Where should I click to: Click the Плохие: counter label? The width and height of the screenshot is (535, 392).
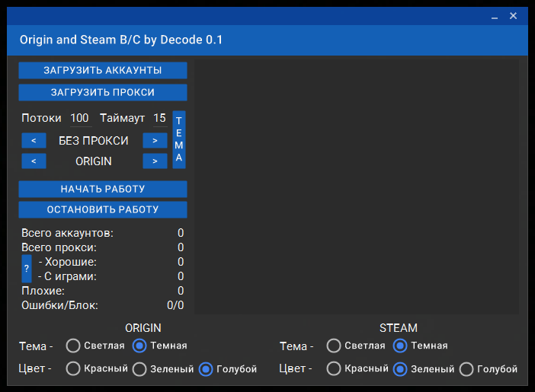click(x=43, y=291)
